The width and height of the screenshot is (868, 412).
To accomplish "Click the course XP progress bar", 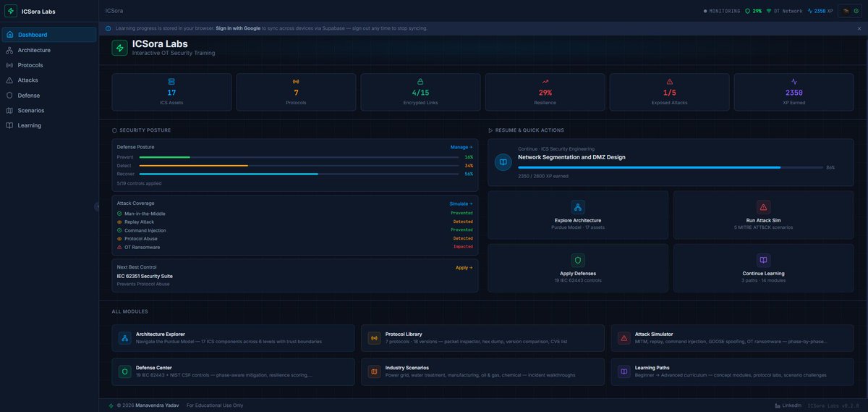I will [x=670, y=167].
